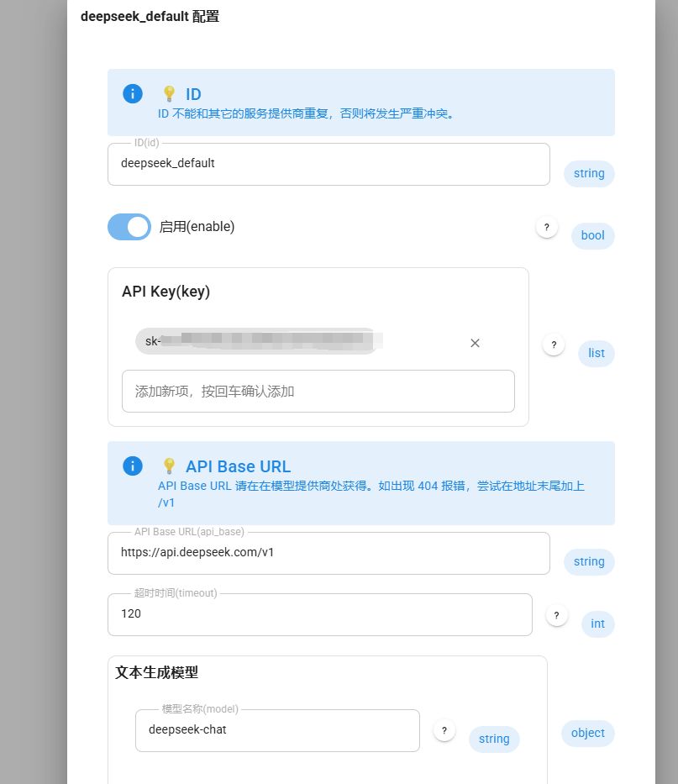Click the 模型名称(model) field with deepseek-chat

277,730
